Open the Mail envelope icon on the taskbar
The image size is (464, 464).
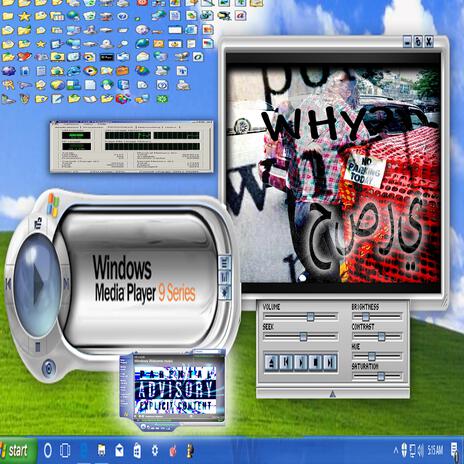[119, 451]
